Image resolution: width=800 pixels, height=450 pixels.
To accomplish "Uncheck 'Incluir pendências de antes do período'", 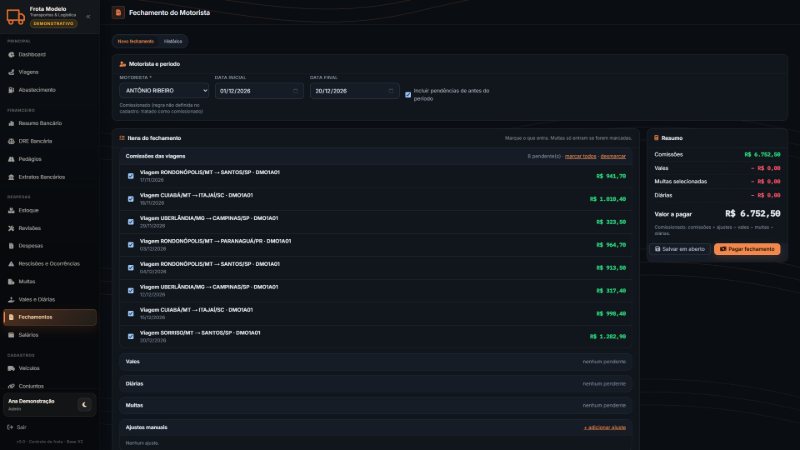I will [408, 95].
